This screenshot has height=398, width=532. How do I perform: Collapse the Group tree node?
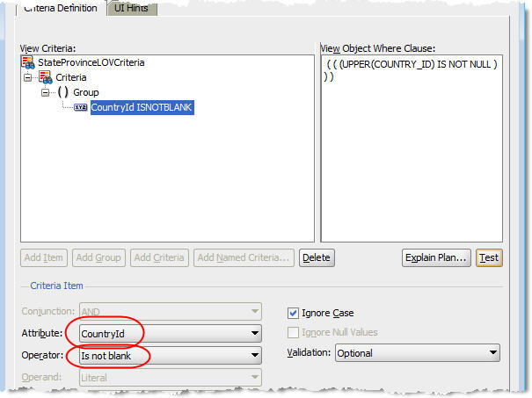tap(46, 92)
